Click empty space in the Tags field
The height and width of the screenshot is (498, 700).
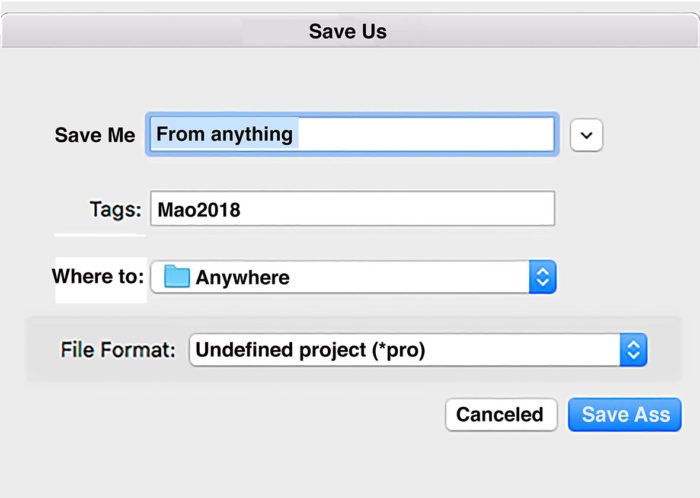click(x=400, y=210)
